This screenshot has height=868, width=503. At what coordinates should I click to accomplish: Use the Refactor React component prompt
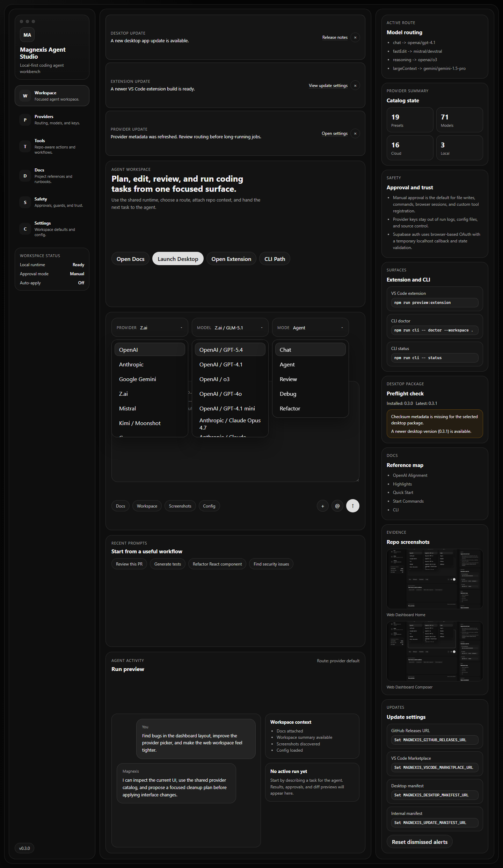click(217, 564)
